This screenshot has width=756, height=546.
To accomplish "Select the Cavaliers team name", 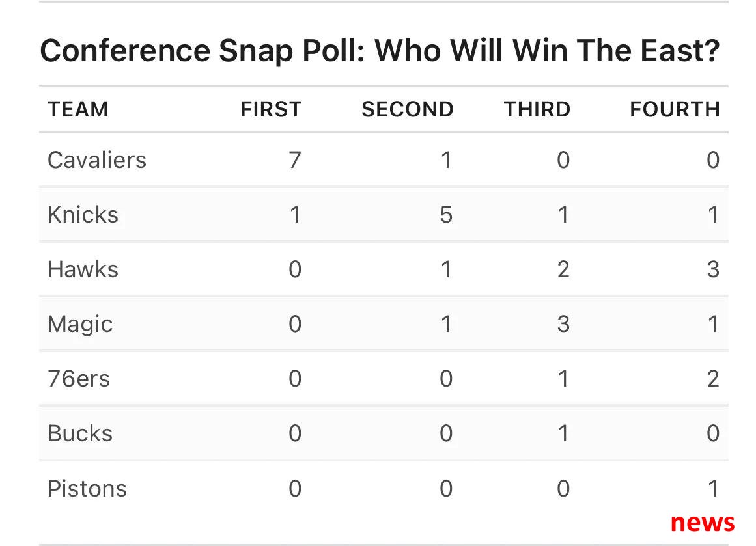I will click(97, 160).
